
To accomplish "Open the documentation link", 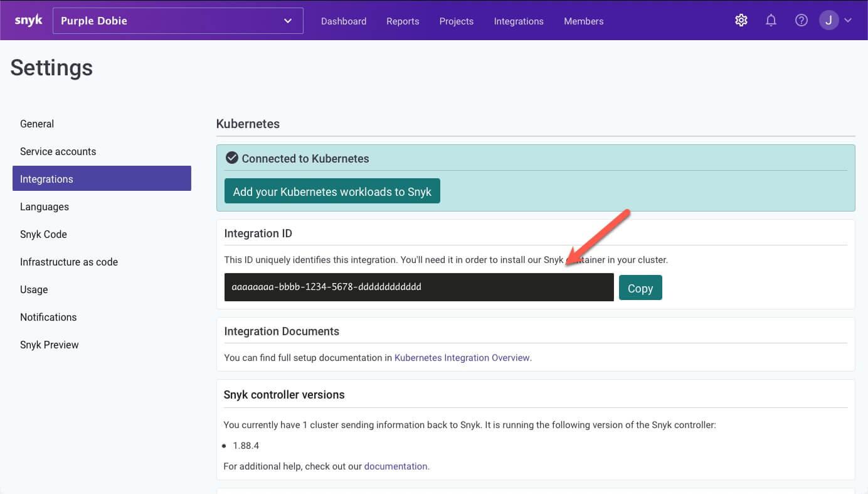I will coord(396,466).
